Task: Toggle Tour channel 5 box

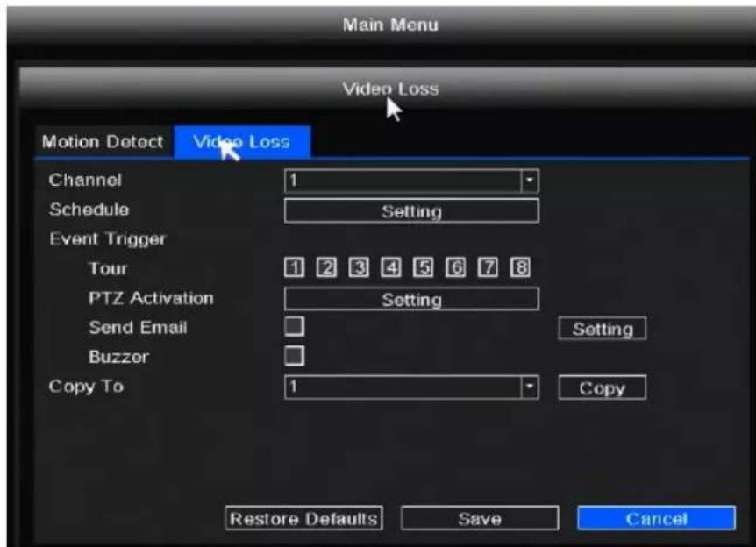Action: click(424, 267)
